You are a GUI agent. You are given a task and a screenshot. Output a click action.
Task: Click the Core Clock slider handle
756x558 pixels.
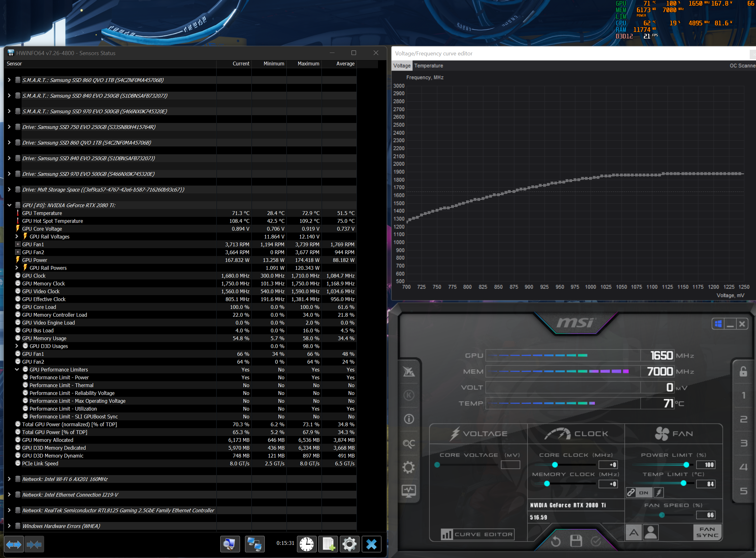tap(554, 465)
